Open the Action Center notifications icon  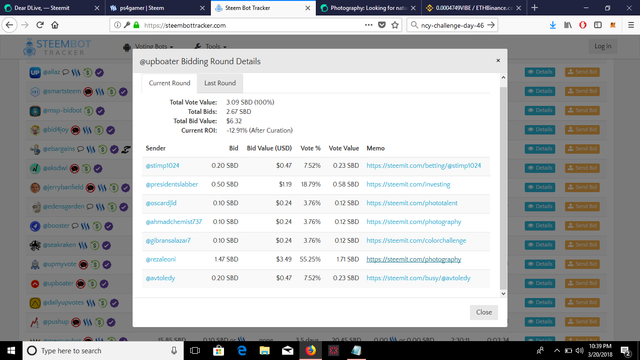626,351
